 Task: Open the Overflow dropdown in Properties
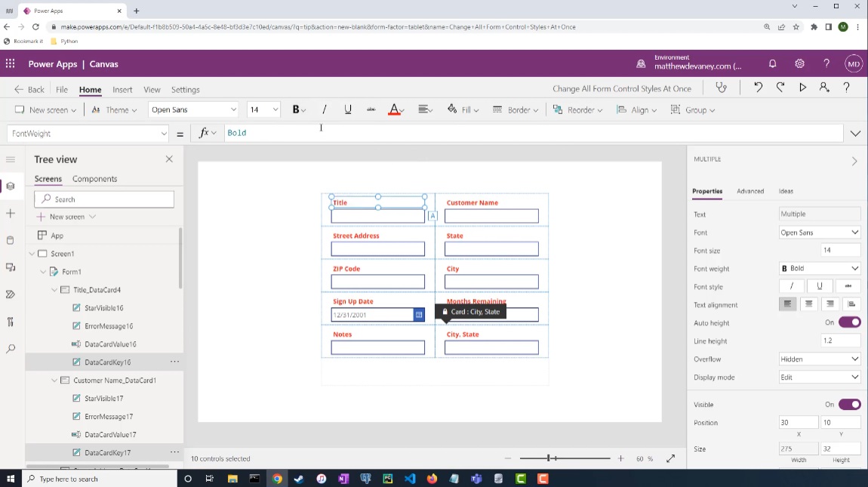(819, 359)
